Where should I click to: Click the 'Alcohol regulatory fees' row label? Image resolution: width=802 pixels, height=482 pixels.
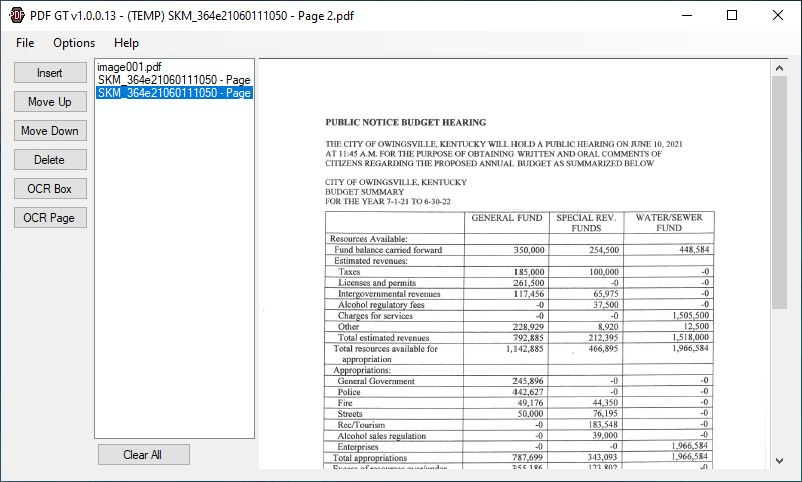[381, 305]
